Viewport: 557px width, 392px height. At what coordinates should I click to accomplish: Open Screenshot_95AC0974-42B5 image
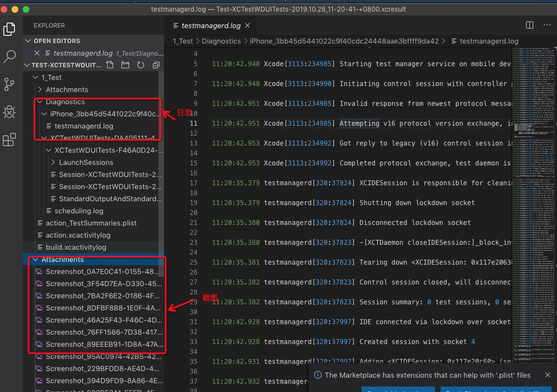103,357
